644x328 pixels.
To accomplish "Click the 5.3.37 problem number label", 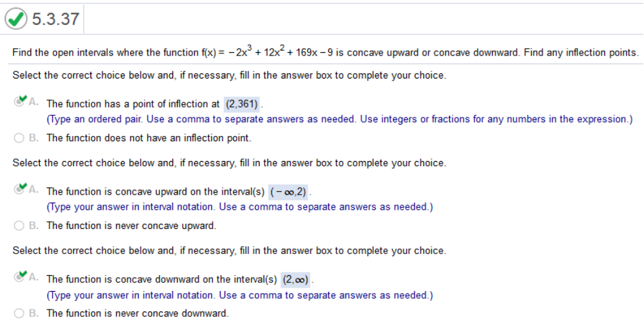I will pyautogui.click(x=55, y=19).
